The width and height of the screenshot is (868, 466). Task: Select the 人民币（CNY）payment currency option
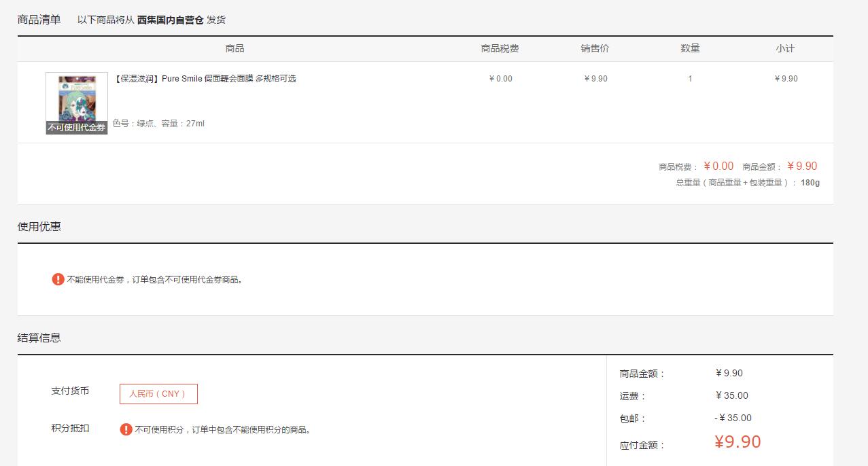click(x=158, y=394)
